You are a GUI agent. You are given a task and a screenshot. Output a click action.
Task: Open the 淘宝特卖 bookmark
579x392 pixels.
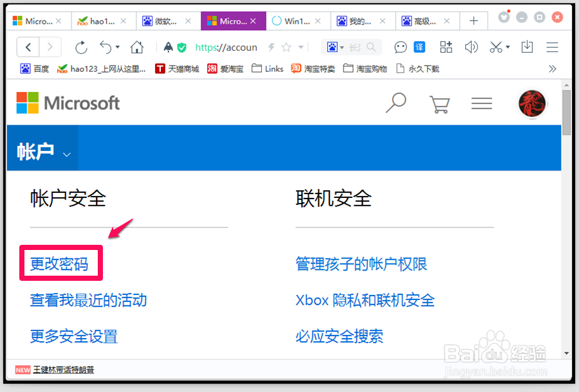(313, 69)
